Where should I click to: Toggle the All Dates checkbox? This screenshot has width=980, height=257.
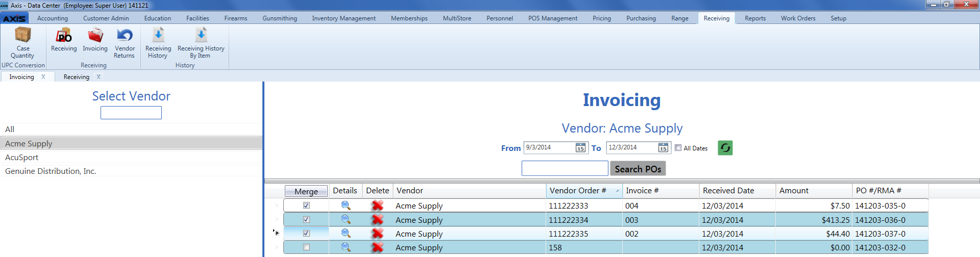coord(678,148)
